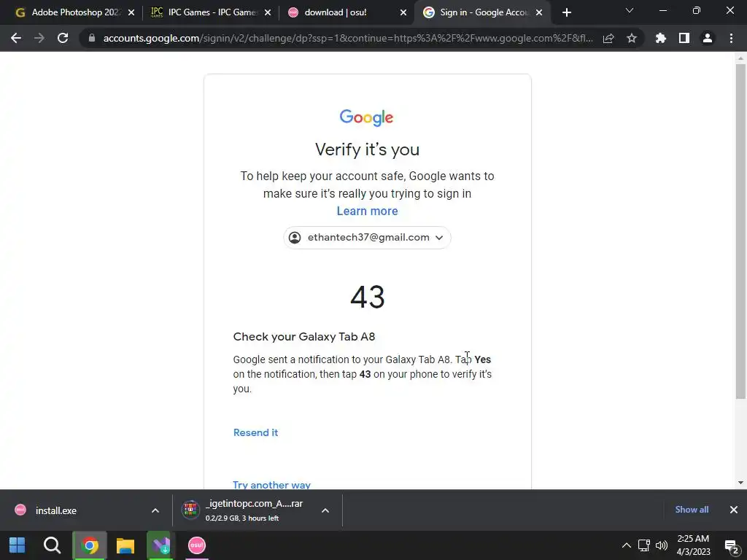This screenshot has height=560, width=747.
Task: Expand the ethantech37@gmail.com account selector
Action: (368, 238)
